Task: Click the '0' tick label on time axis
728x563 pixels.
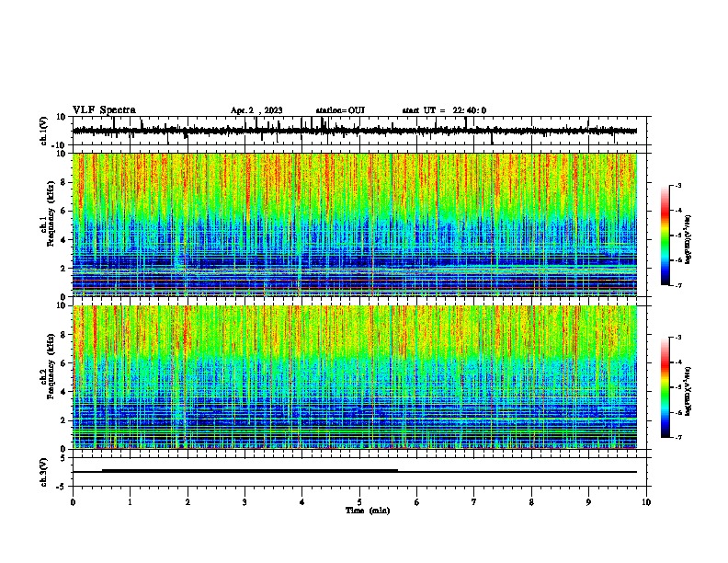Action: pos(73,502)
